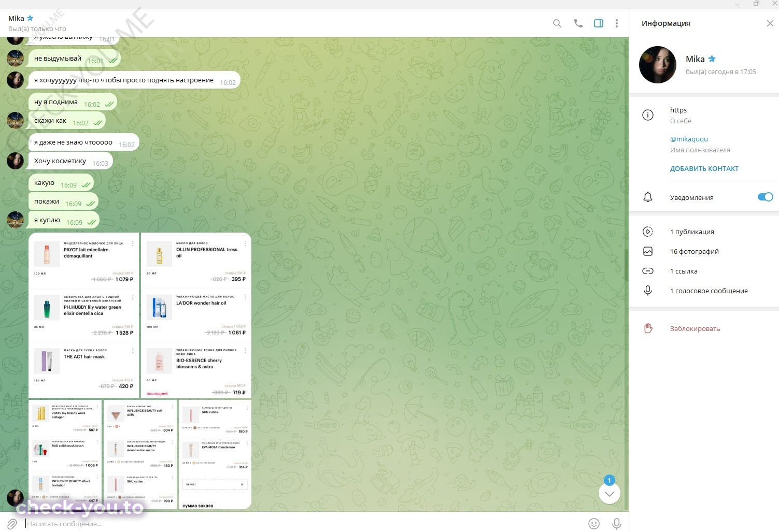Click the avatar beside 'поднять настроение' message
Screen dimensions: 779x532
click(15, 80)
